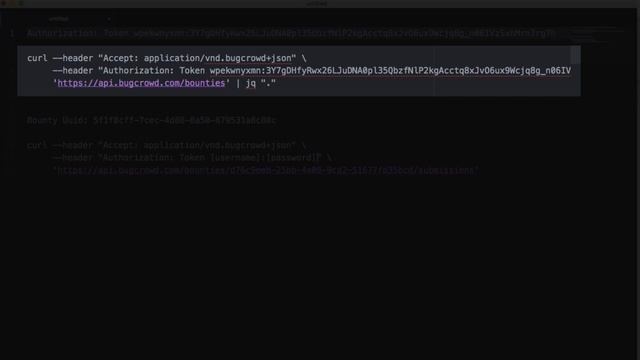Click the scrollbar handle in the highlighted code block
This screenshot has width=640, height=360.
(576, 55)
